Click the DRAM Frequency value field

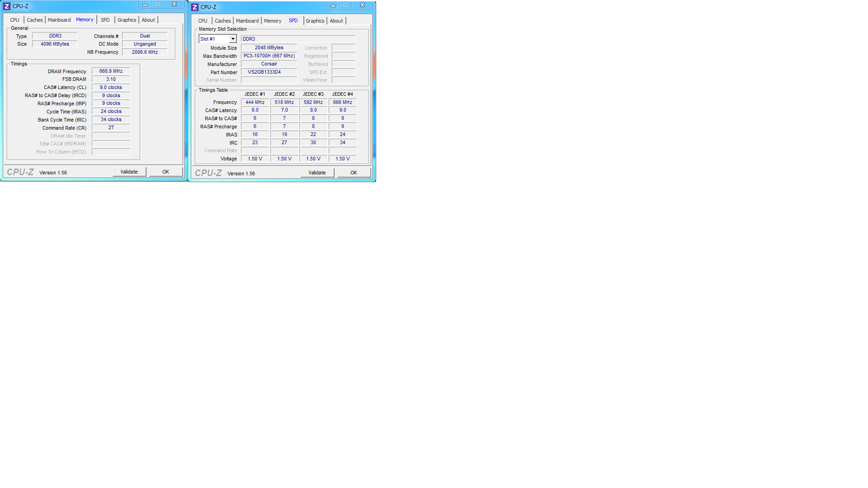tap(111, 71)
